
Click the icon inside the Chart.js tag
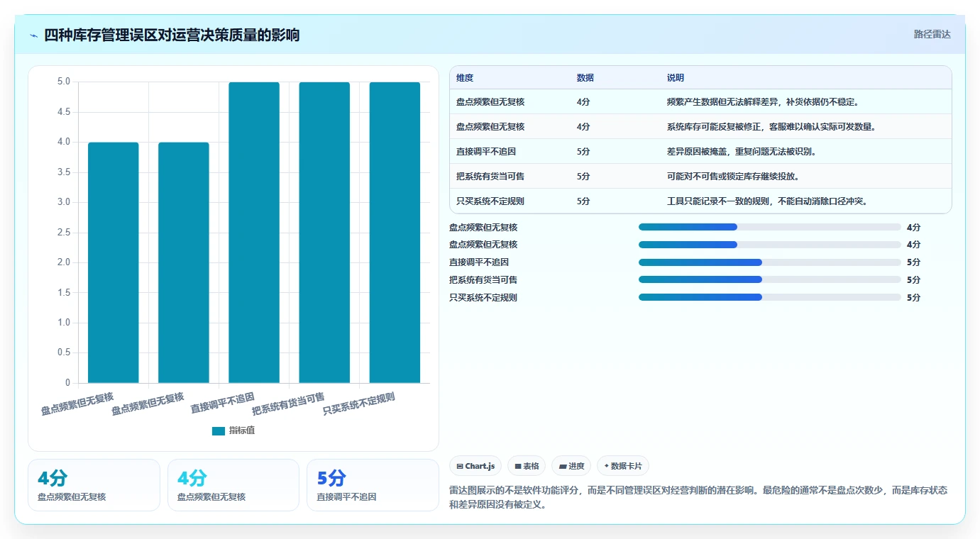click(460, 467)
